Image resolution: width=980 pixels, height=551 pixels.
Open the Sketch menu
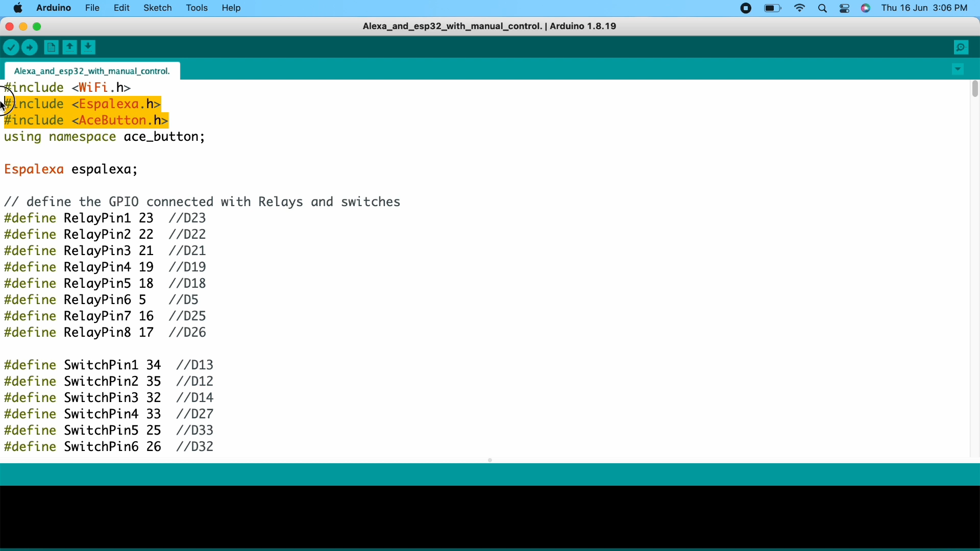[x=158, y=8]
